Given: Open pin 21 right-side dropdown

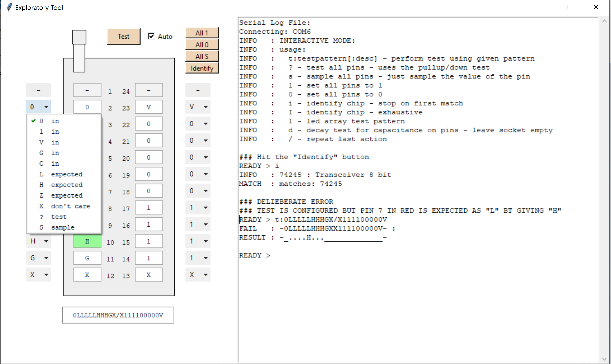Looking at the screenshot, I should [x=198, y=140].
